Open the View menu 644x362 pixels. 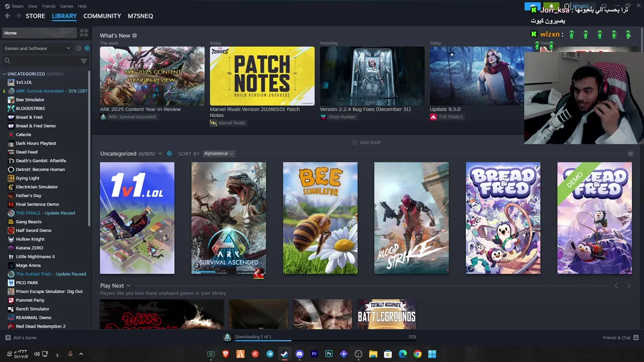tap(33, 6)
